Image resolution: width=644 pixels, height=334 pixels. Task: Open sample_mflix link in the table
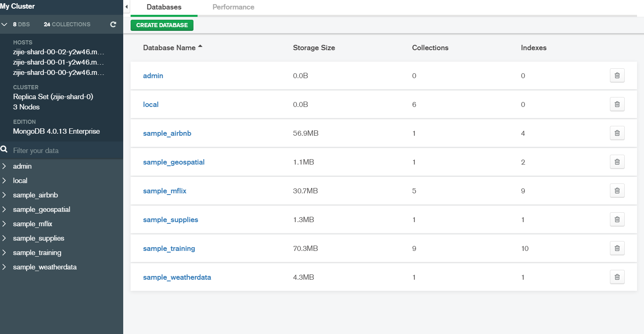pyautogui.click(x=165, y=191)
